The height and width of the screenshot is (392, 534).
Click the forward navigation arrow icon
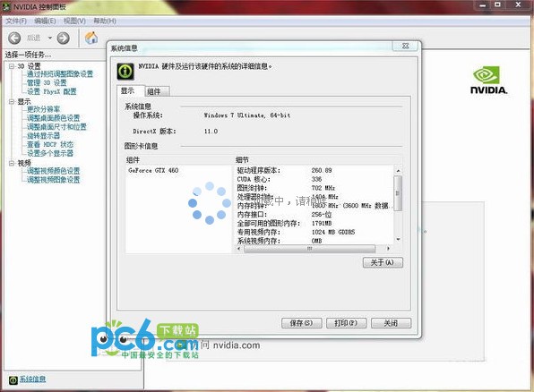click(x=63, y=38)
